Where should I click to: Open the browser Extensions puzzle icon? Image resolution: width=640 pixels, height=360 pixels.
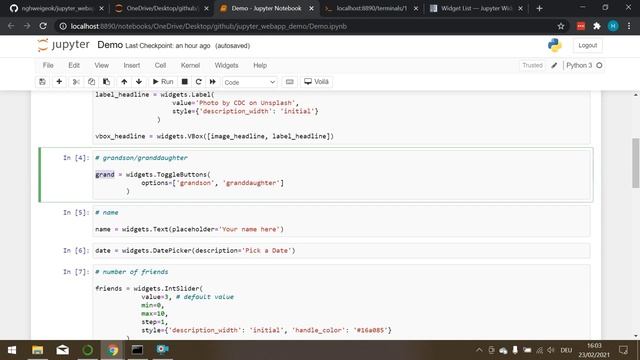[597, 26]
